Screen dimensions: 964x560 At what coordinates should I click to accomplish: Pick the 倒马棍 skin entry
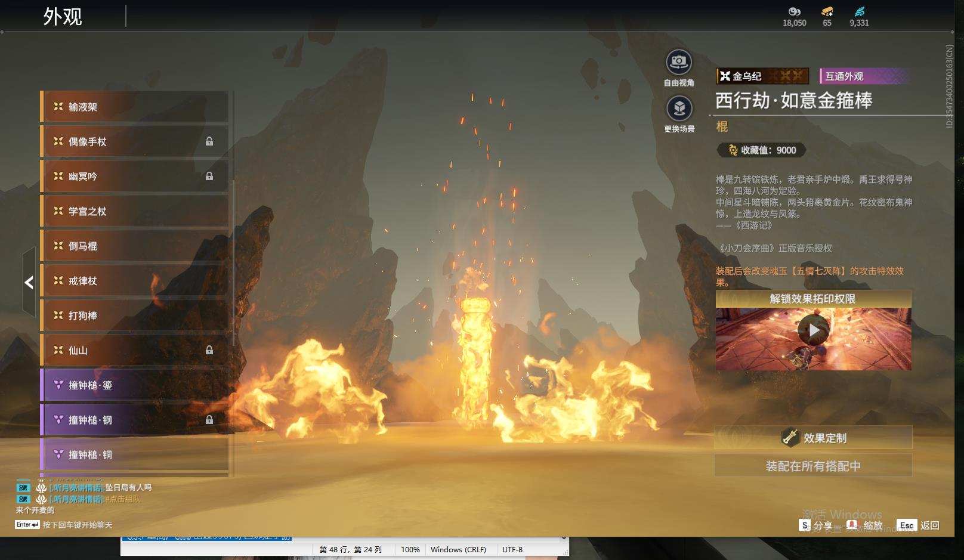click(x=134, y=246)
